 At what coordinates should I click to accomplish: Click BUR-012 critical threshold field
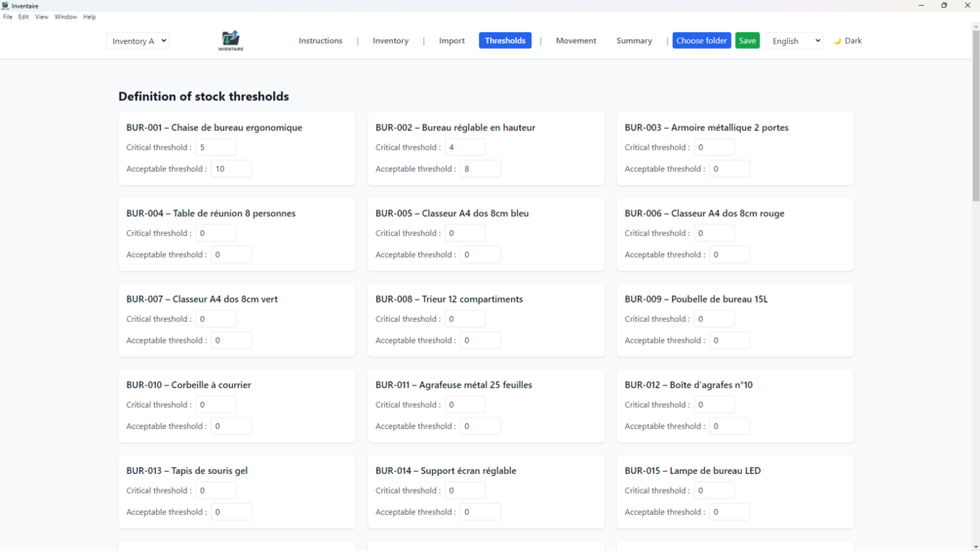coord(715,405)
